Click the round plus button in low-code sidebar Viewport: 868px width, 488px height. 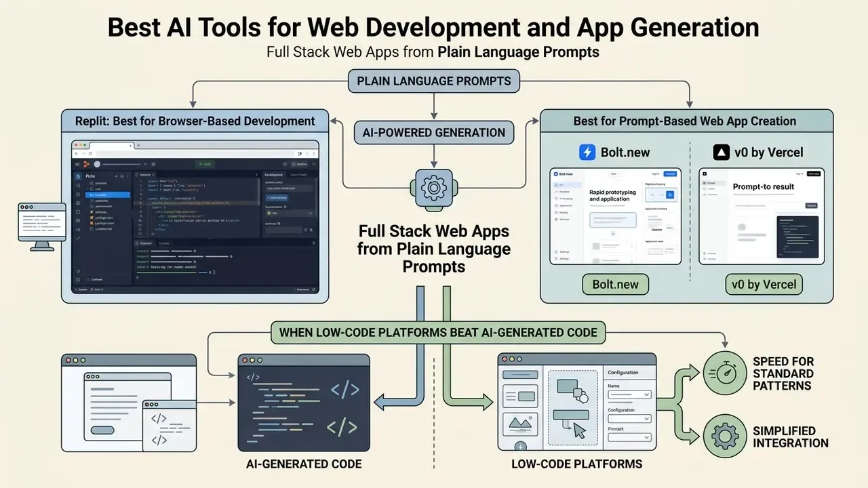[x=521, y=446]
